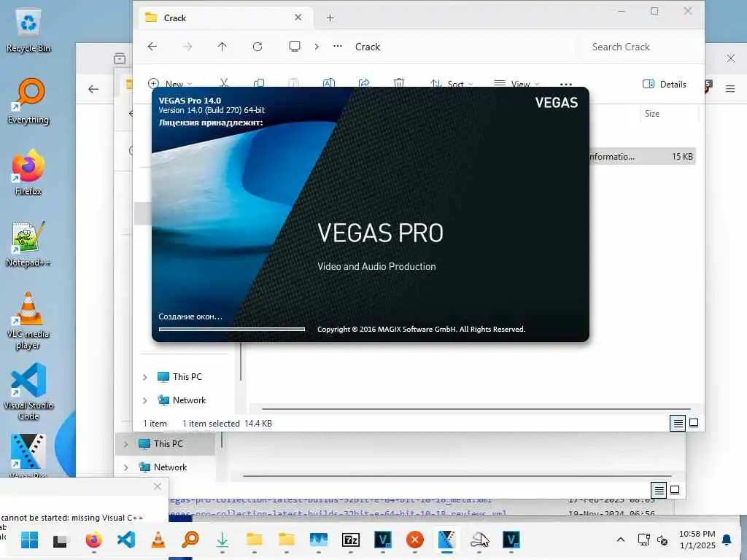Select the Notepad++ desktop shortcut

coord(28,244)
